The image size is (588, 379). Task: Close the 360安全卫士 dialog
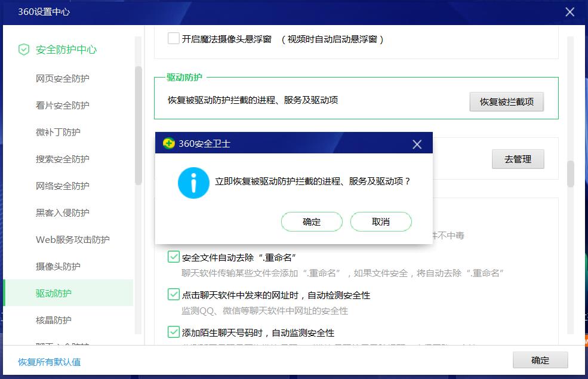417,144
